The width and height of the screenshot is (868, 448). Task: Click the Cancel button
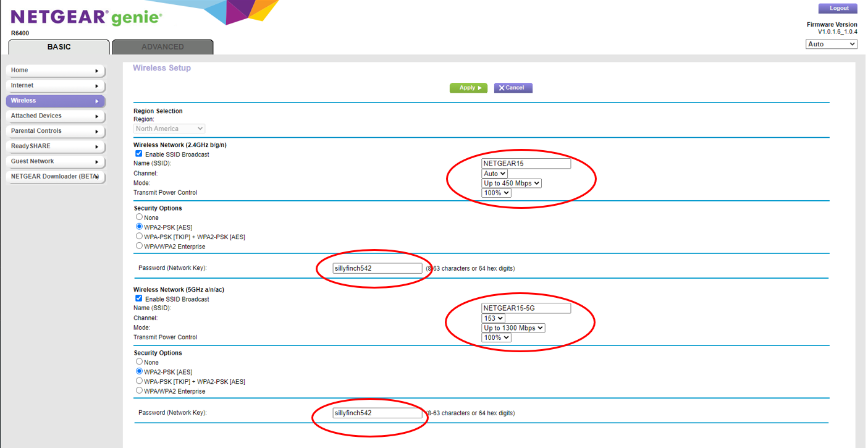513,88
